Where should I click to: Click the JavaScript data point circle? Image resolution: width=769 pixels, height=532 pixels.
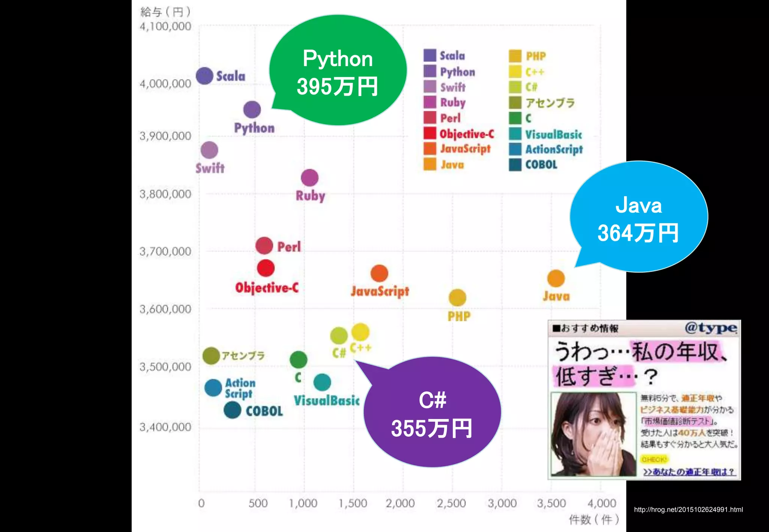pos(379,273)
